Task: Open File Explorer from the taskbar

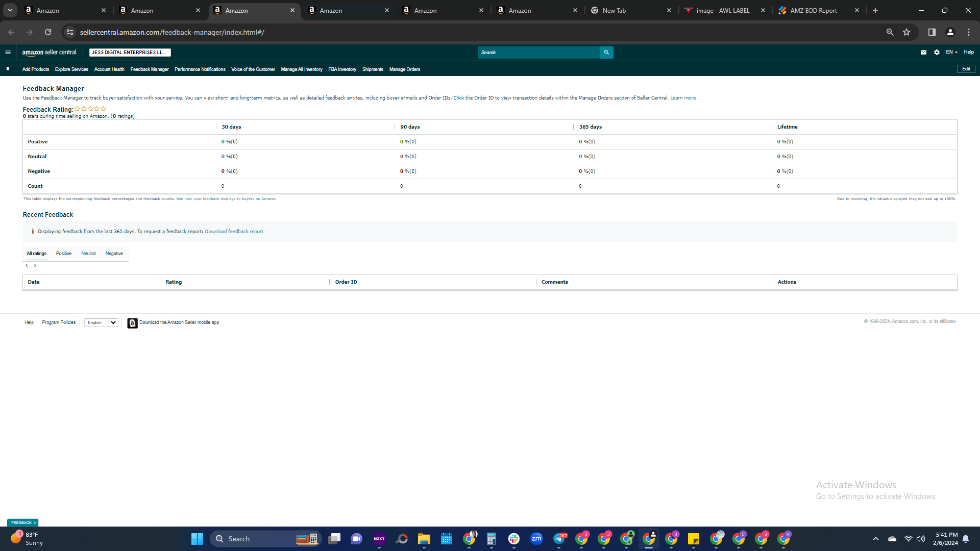Action: click(x=424, y=539)
